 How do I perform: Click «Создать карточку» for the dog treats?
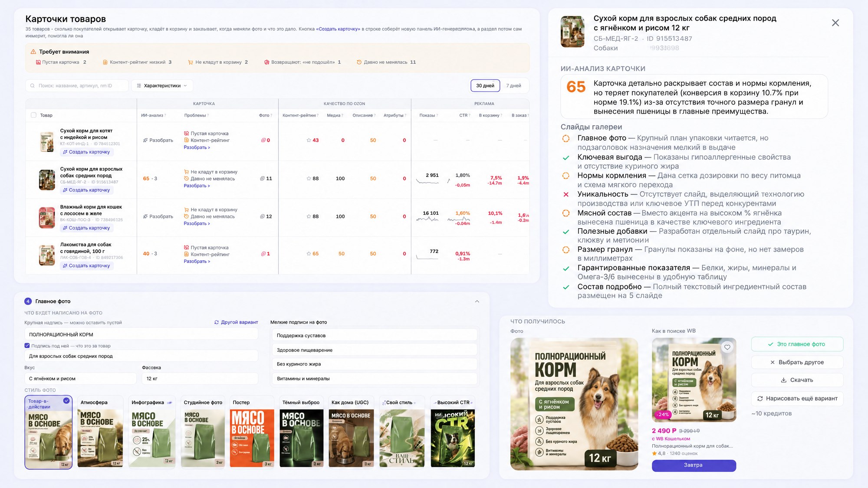86,265
